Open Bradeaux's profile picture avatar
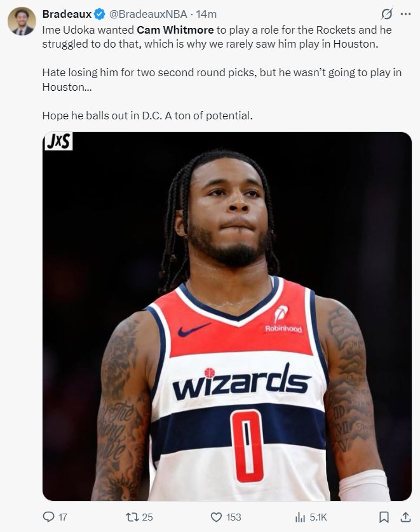420x532 pixels. 22,22
